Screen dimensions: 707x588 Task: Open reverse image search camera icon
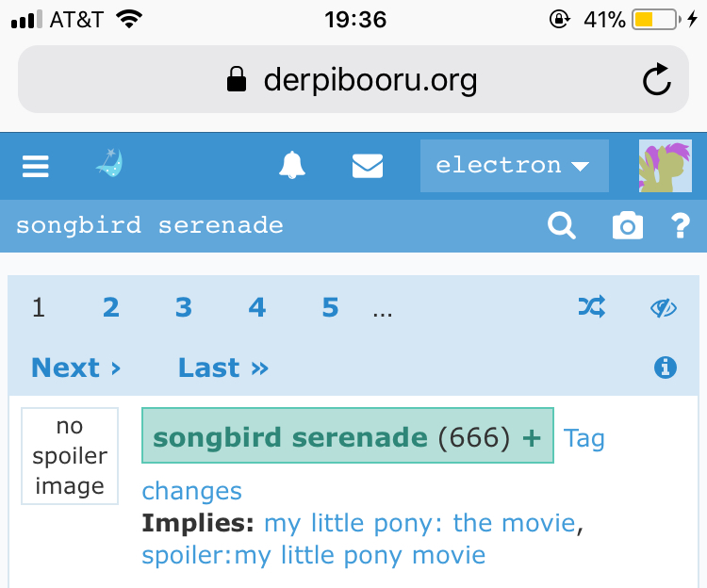(x=628, y=225)
